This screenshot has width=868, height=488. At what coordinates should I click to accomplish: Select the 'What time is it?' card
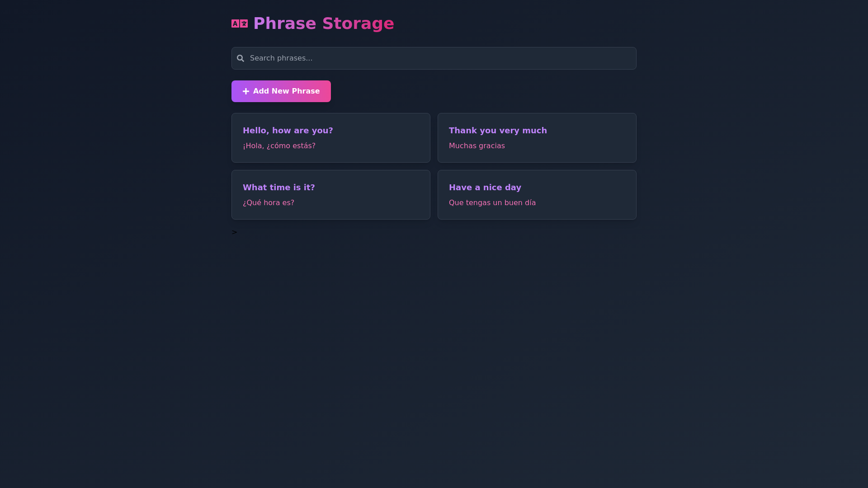(330, 195)
